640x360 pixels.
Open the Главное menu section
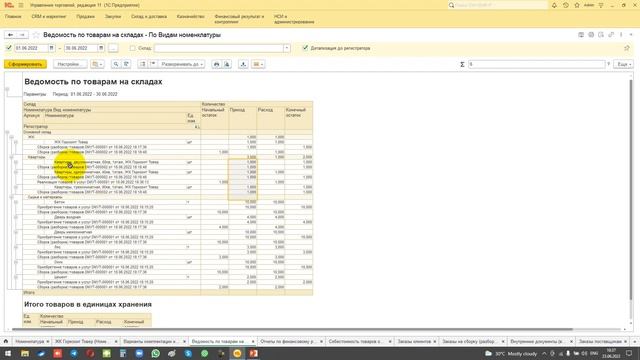tap(13, 17)
